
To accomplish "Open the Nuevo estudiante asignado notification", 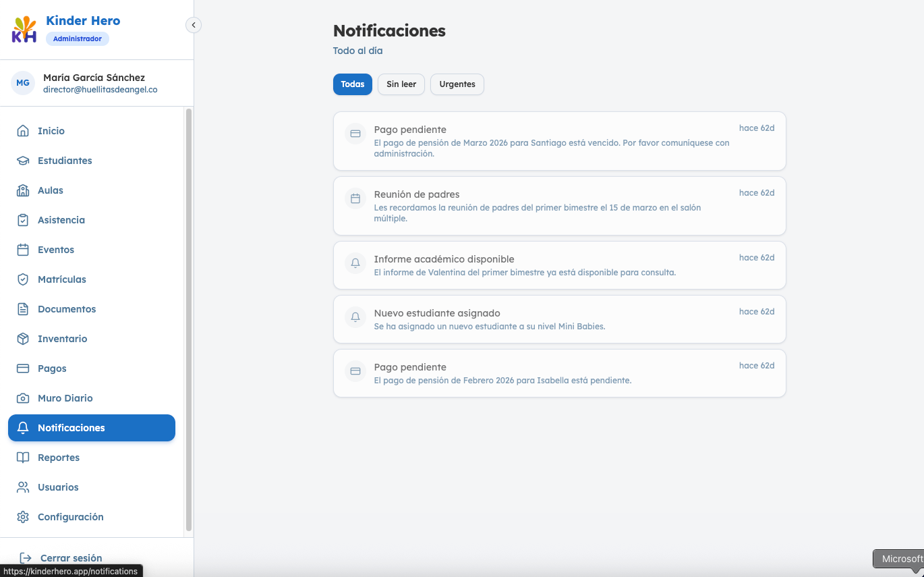I will click(x=560, y=319).
